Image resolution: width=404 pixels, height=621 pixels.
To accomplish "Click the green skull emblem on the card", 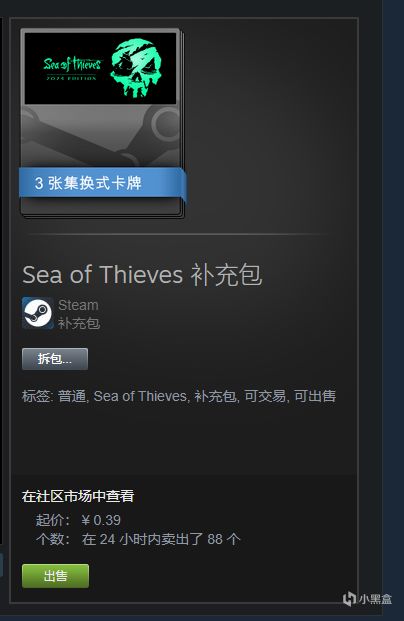I will tap(137, 68).
